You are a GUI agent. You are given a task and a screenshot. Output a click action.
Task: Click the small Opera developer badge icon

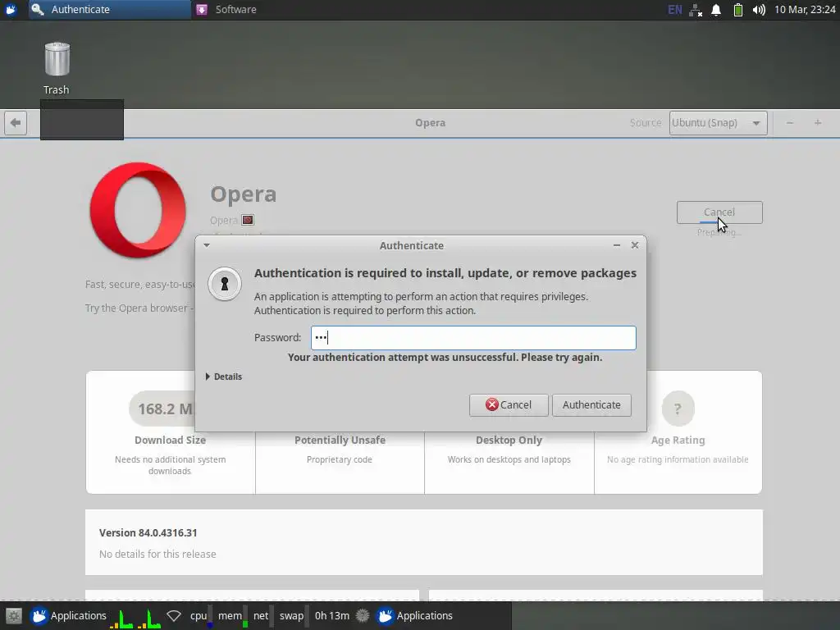(x=248, y=220)
